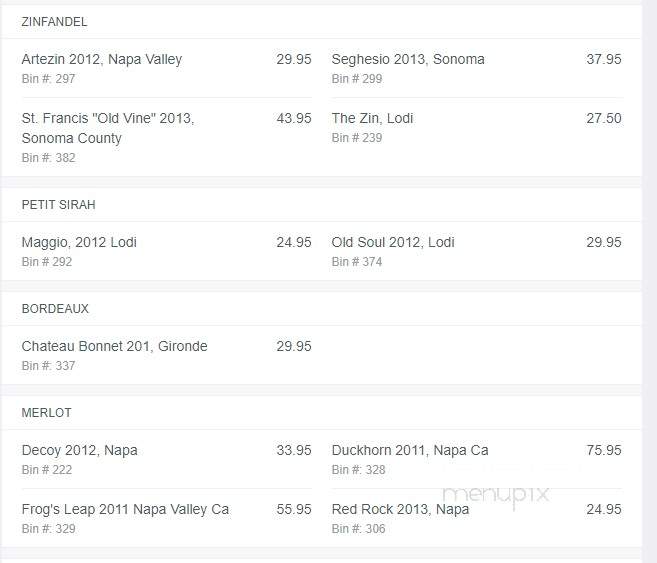Click Seghesio 2013, Sonoma wine entry

tap(408, 59)
